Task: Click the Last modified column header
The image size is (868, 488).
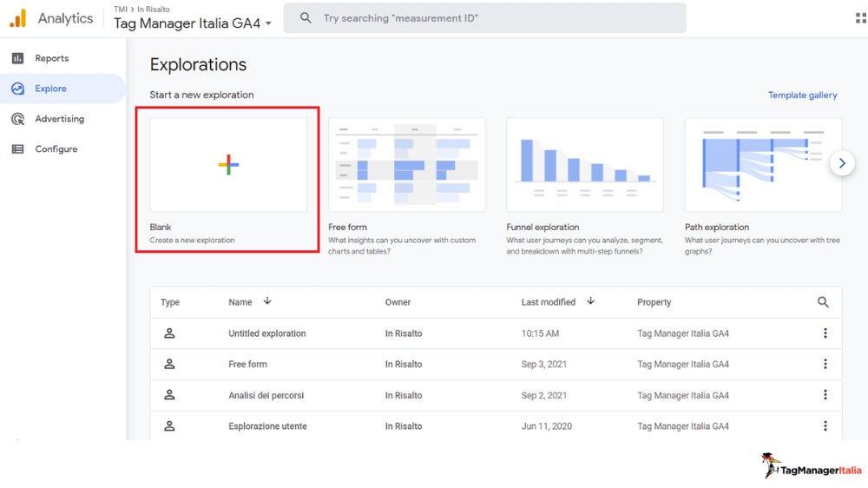Action: click(x=548, y=302)
